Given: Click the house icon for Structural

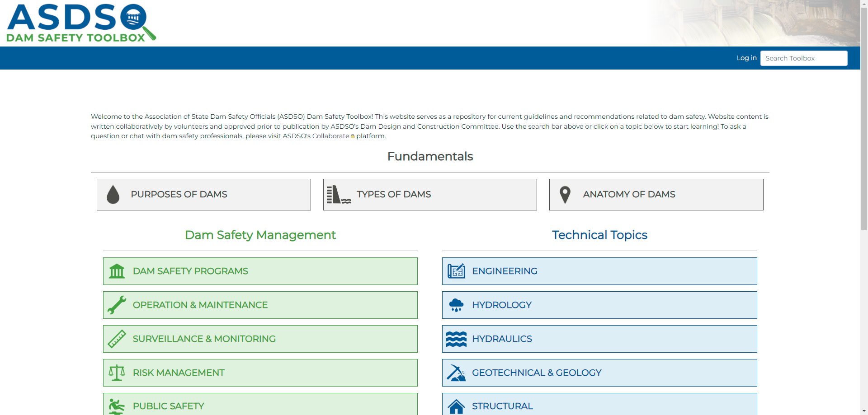Looking at the screenshot, I should [457, 405].
